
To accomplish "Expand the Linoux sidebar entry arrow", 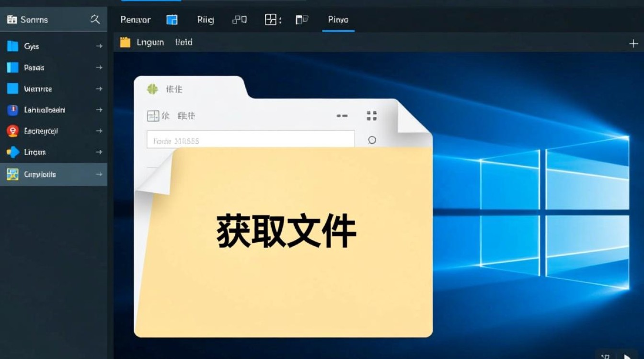I will [100, 152].
